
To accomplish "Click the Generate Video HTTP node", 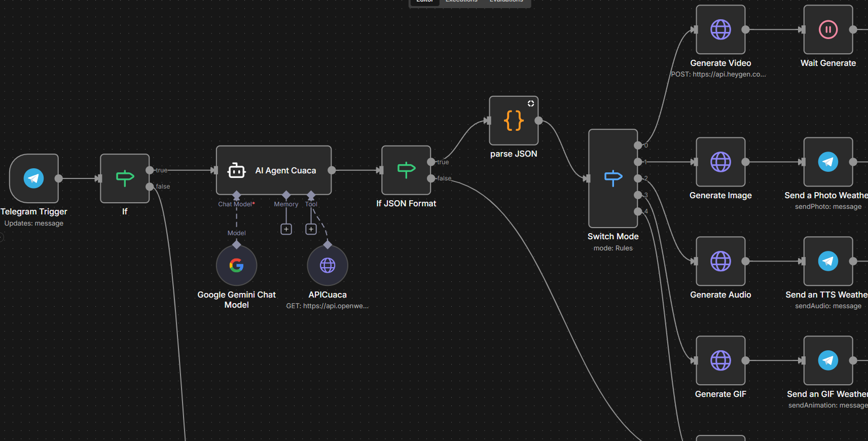I will (720, 30).
